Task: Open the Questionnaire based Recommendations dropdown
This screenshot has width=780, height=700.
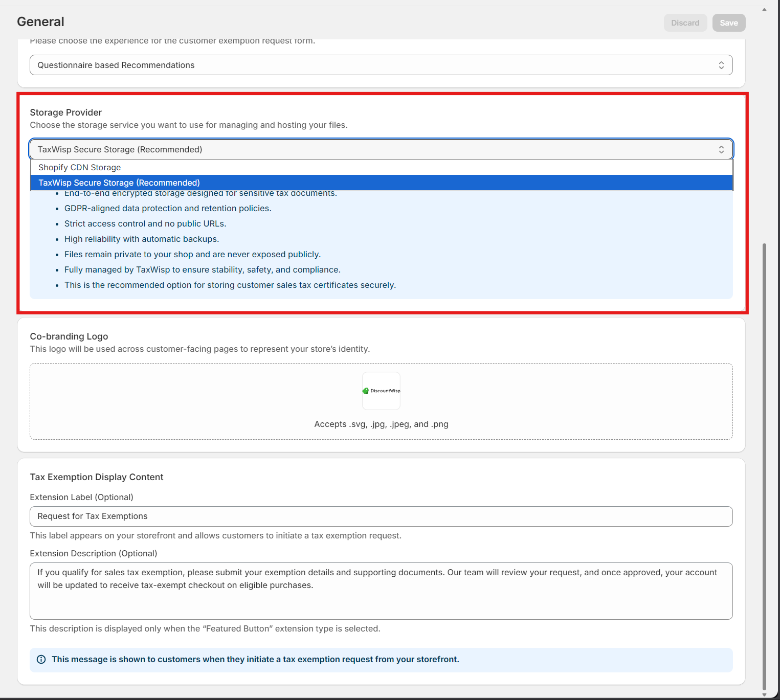Action: click(x=381, y=65)
